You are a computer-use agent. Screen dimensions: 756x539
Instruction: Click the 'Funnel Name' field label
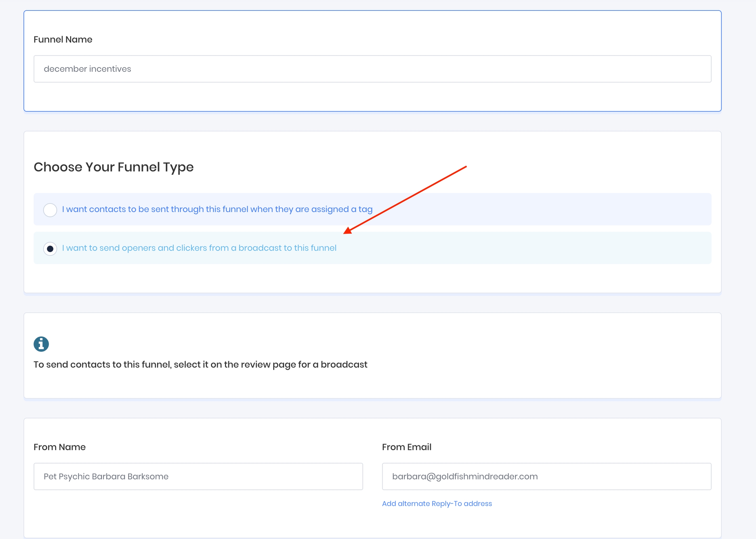[x=63, y=39]
